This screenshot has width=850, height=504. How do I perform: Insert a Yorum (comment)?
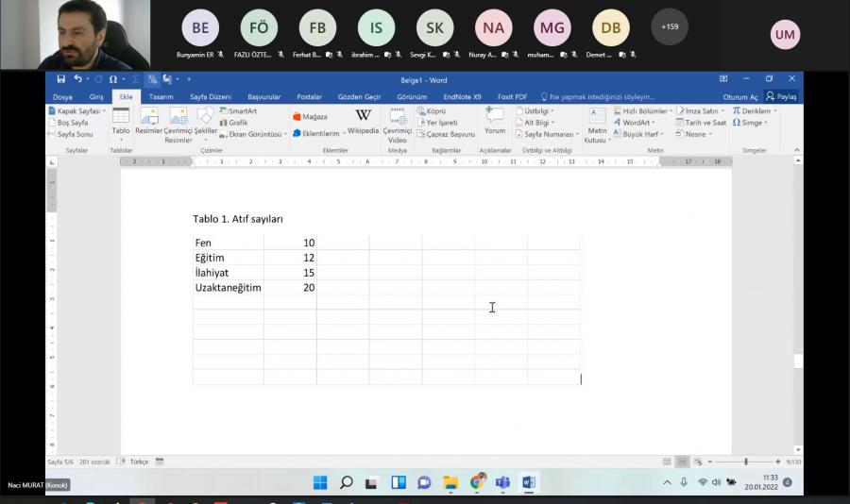tap(495, 121)
